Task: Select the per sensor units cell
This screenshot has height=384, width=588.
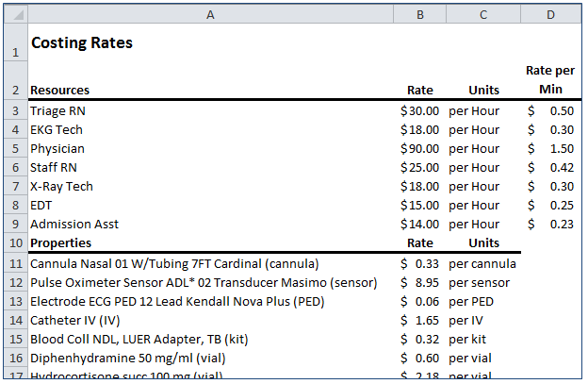Action: [x=483, y=282]
